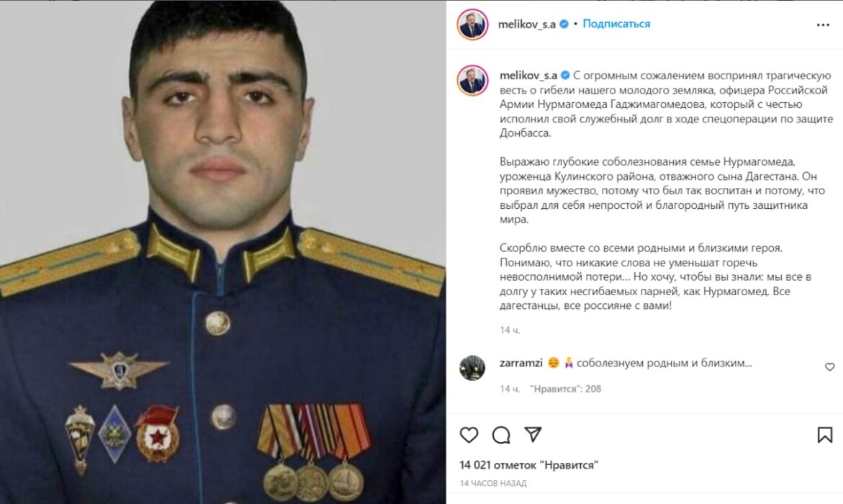
Task: Open comment bubble icon below post
Action: click(x=501, y=435)
